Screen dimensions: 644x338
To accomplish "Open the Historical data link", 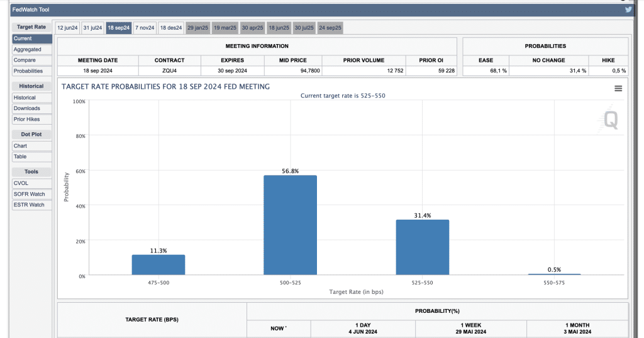I will (32, 98).
